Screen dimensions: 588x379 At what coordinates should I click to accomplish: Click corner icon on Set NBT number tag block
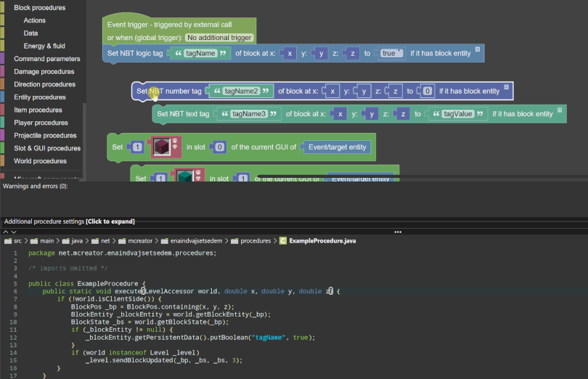tap(506, 87)
